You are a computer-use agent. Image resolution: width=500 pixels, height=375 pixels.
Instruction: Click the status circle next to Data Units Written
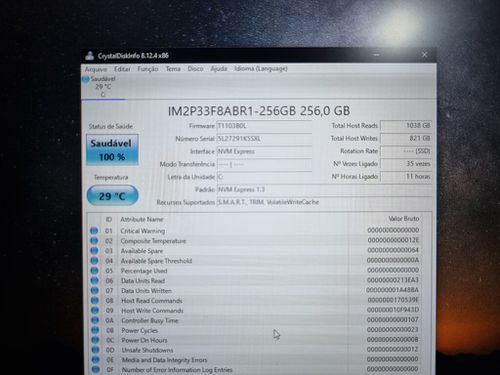[95, 291]
